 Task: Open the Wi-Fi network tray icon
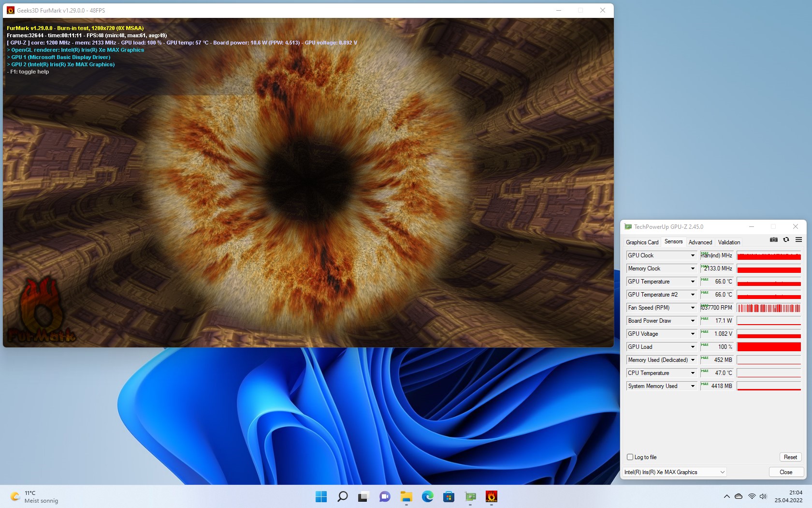pyautogui.click(x=752, y=496)
